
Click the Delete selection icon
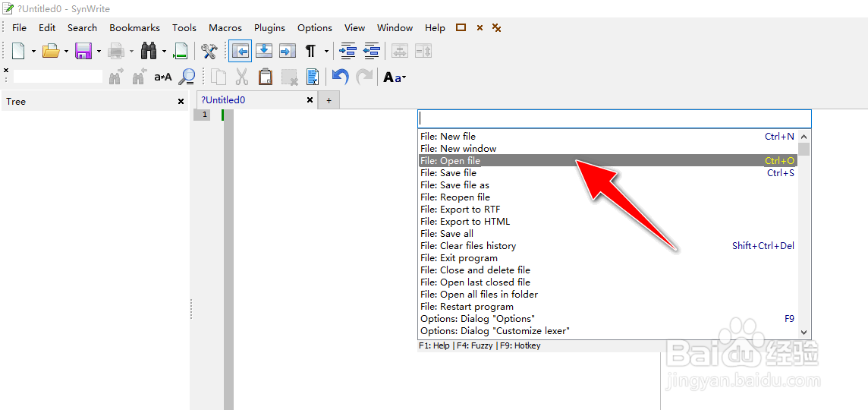290,77
